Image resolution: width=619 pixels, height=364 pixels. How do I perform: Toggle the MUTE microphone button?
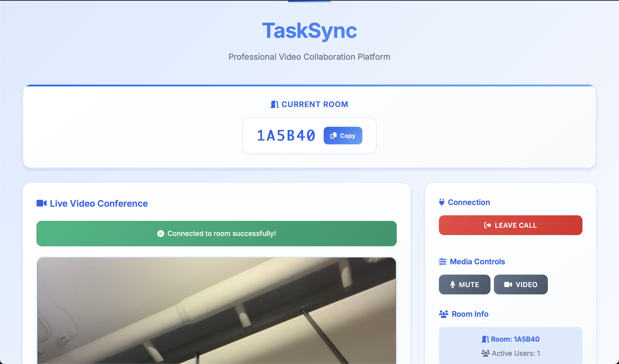(464, 284)
